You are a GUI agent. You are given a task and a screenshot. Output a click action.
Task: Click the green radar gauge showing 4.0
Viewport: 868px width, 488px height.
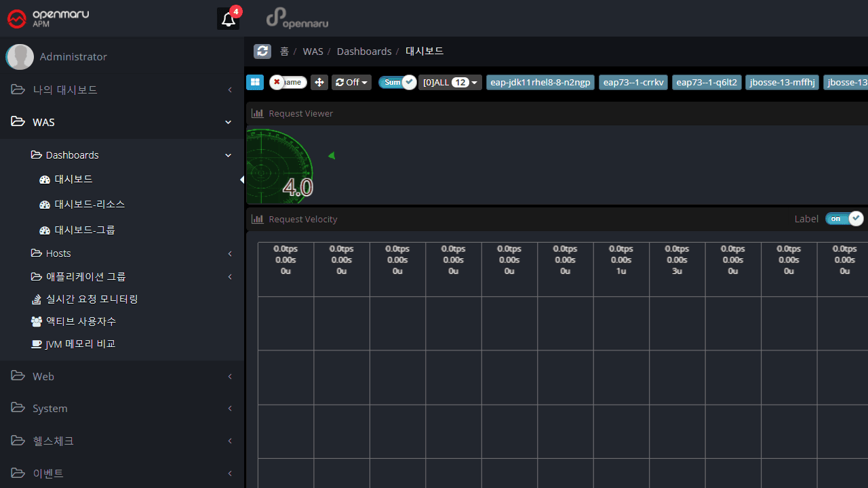point(279,166)
